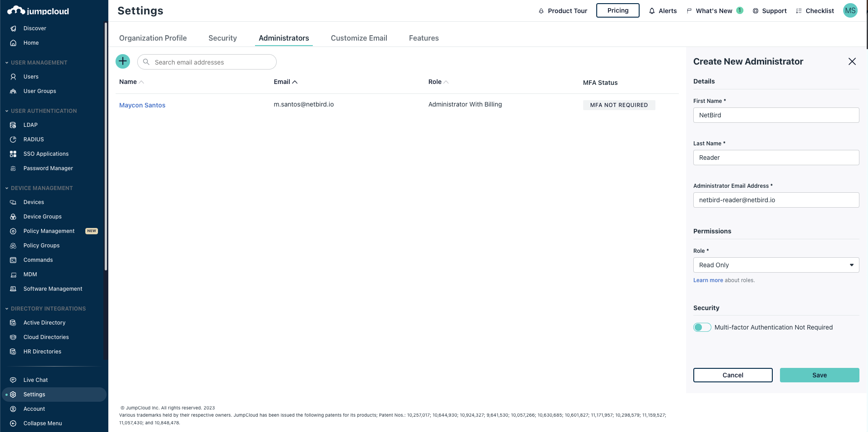The width and height of the screenshot is (868, 432).
Task: Go to Active Directory in the sidebar
Action: point(44,323)
